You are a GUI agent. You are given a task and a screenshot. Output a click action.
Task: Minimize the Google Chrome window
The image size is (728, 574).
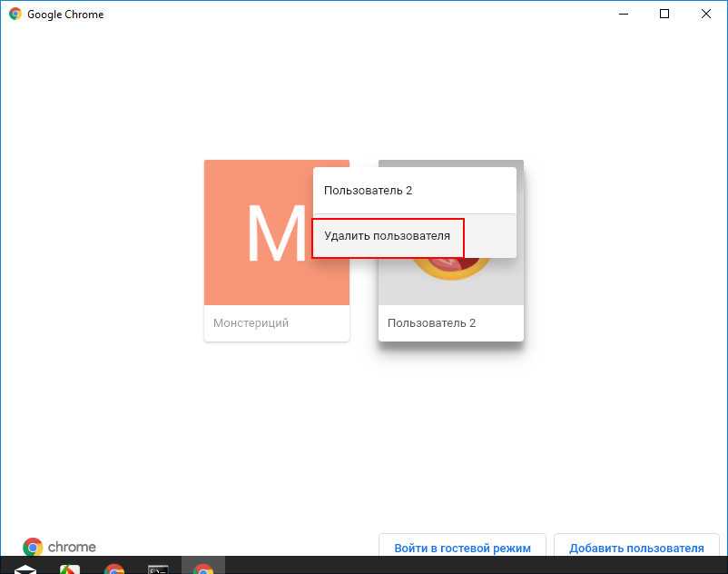coord(624,15)
